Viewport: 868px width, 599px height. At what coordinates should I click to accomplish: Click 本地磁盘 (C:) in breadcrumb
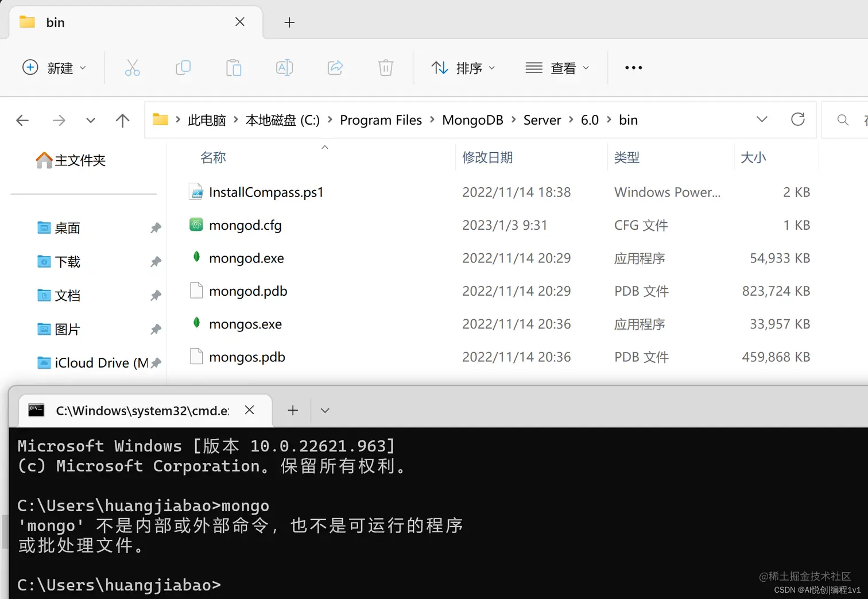(282, 120)
